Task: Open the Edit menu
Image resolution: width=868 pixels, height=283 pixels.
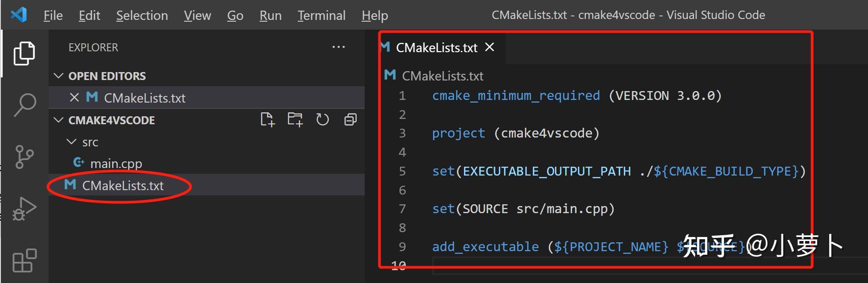Action: tap(89, 15)
